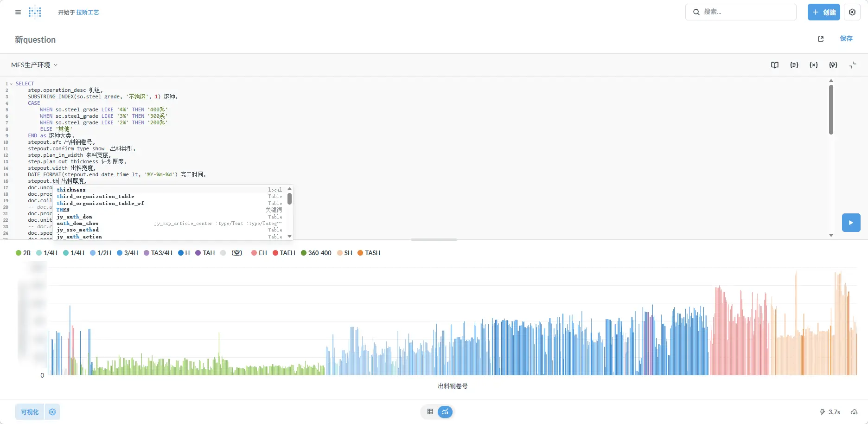Switch to table view toggle

430,411
